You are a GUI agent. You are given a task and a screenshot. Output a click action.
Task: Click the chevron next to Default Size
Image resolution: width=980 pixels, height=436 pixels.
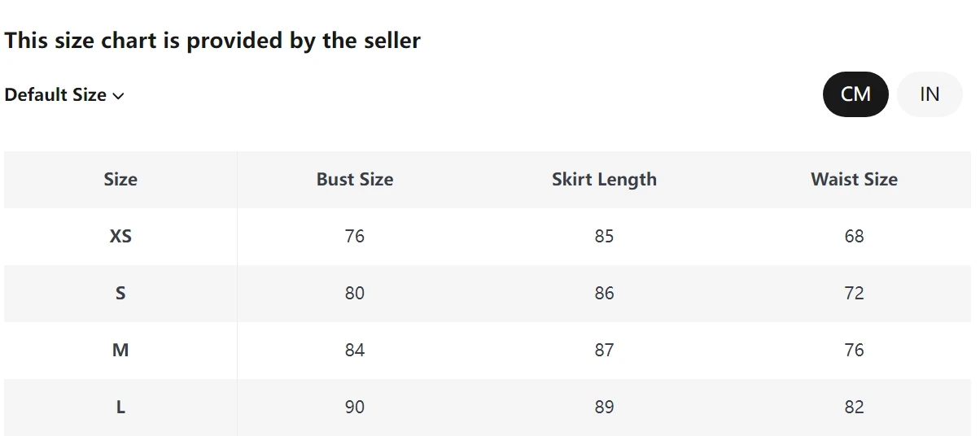point(119,96)
